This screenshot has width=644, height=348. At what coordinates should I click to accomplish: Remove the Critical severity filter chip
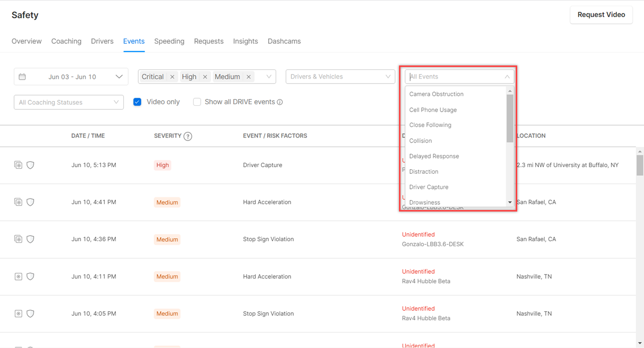point(172,77)
